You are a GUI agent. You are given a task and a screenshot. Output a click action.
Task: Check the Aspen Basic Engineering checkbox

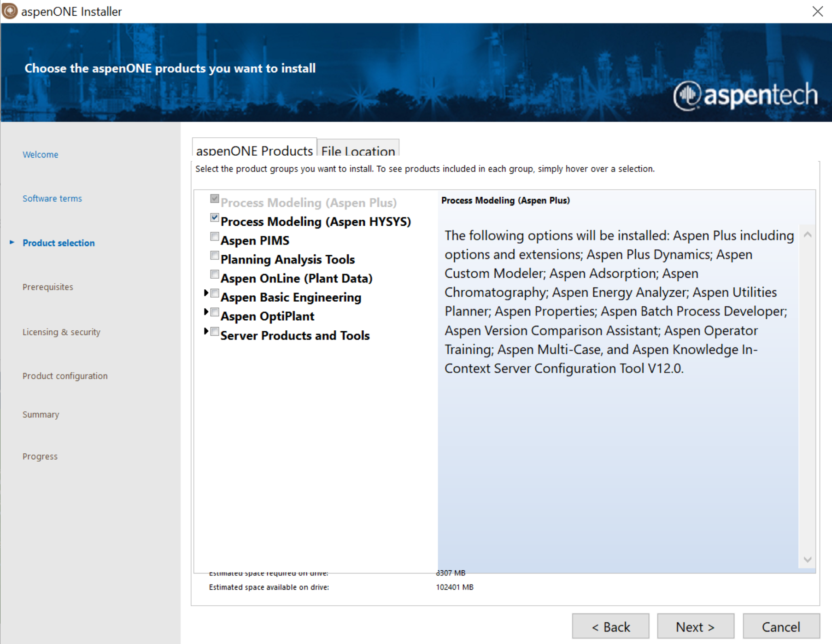pos(214,293)
